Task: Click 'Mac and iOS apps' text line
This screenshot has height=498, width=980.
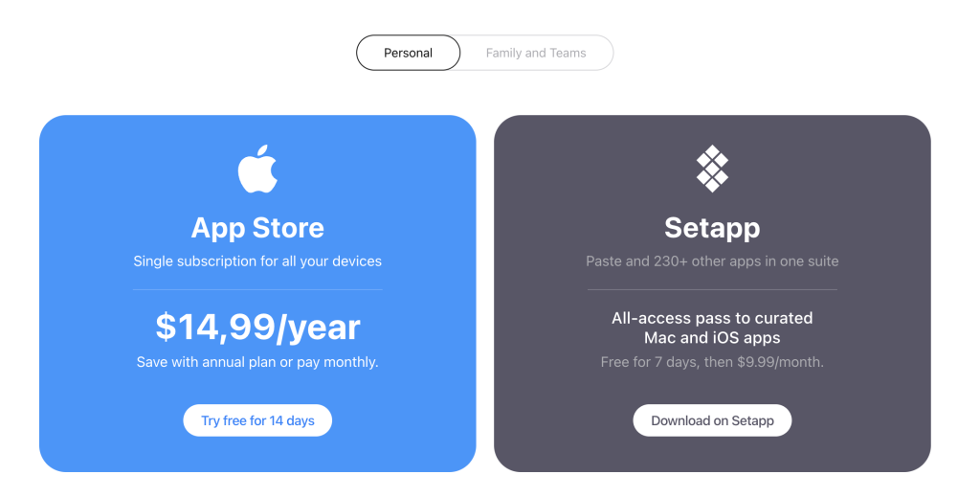Action: (x=712, y=338)
